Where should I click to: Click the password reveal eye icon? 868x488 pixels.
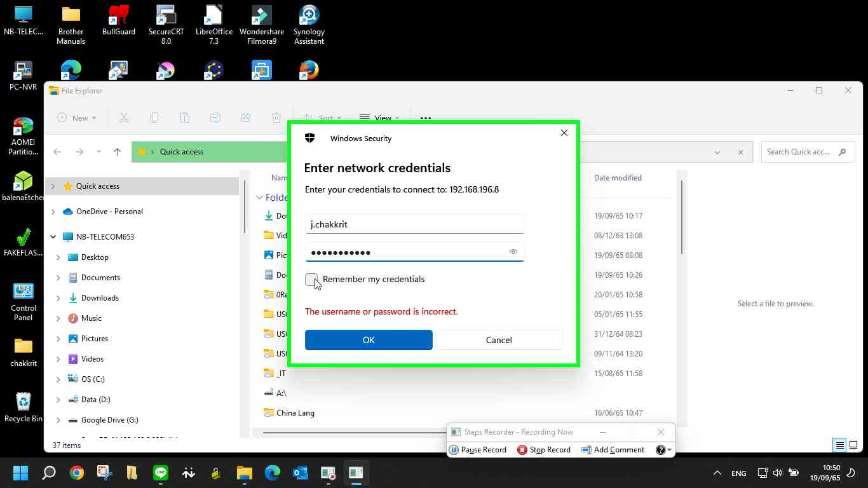[513, 252]
